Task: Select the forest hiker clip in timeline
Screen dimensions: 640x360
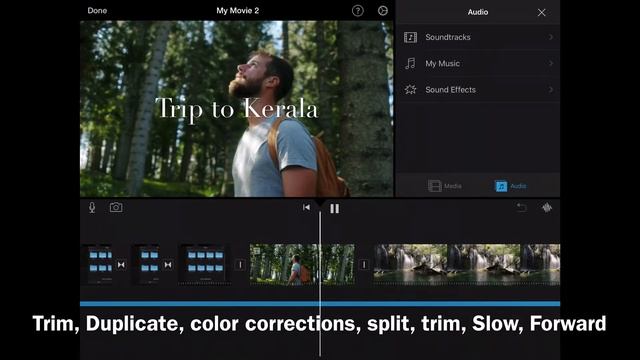Action: coord(302,264)
